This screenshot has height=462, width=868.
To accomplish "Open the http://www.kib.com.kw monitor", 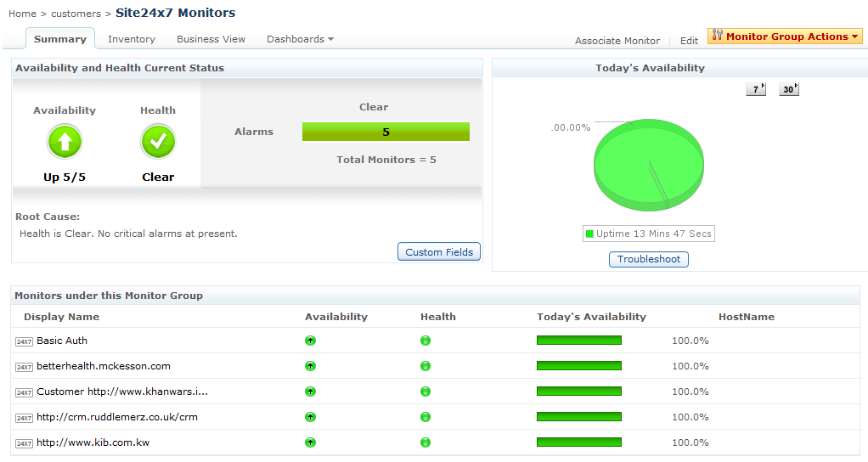I will coord(93,442).
